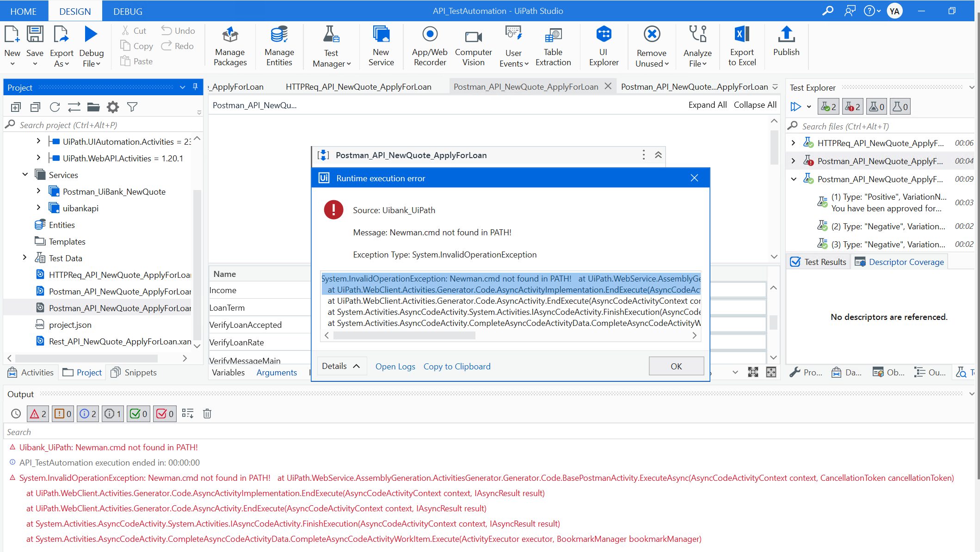Click Remove Unused icon
980x552 pixels.
(x=652, y=35)
